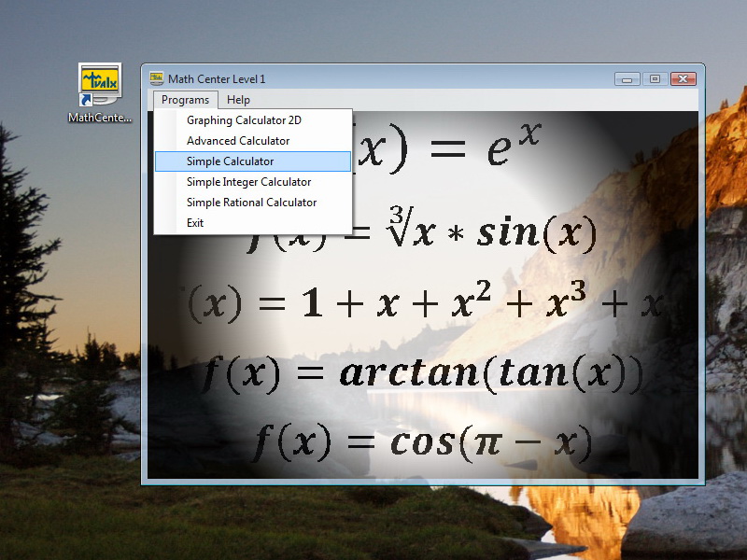
Task: Minimize the Math Center window
Action: click(627, 79)
